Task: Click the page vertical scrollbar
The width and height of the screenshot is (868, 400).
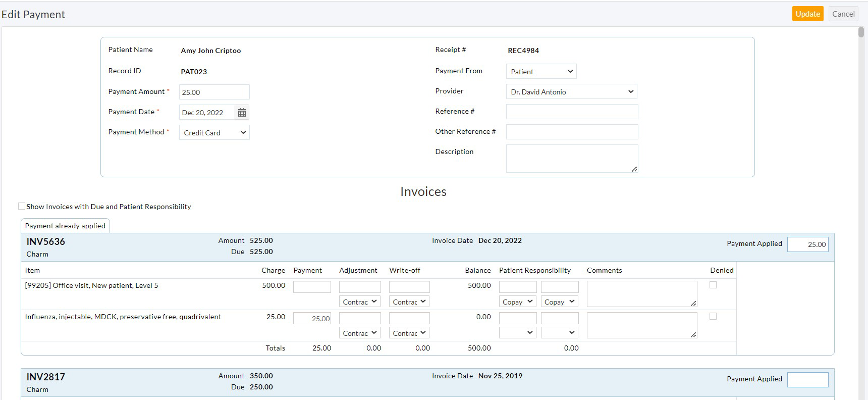Action: point(861,32)
